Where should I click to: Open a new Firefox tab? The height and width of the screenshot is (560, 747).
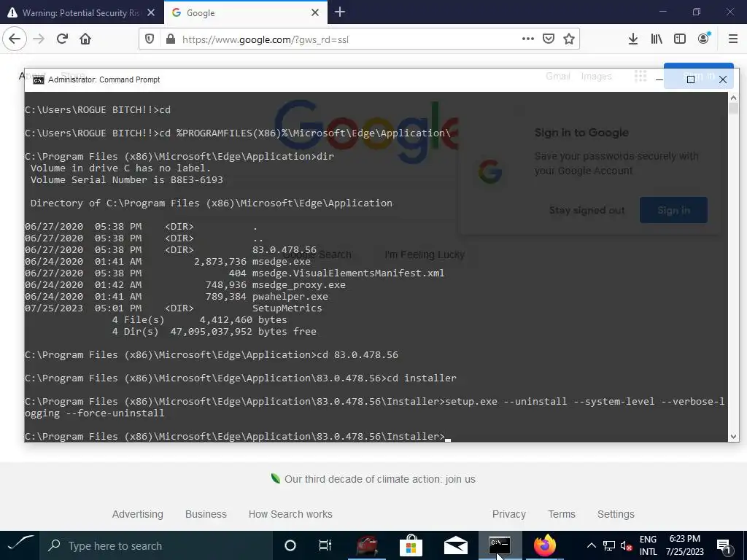340,12
